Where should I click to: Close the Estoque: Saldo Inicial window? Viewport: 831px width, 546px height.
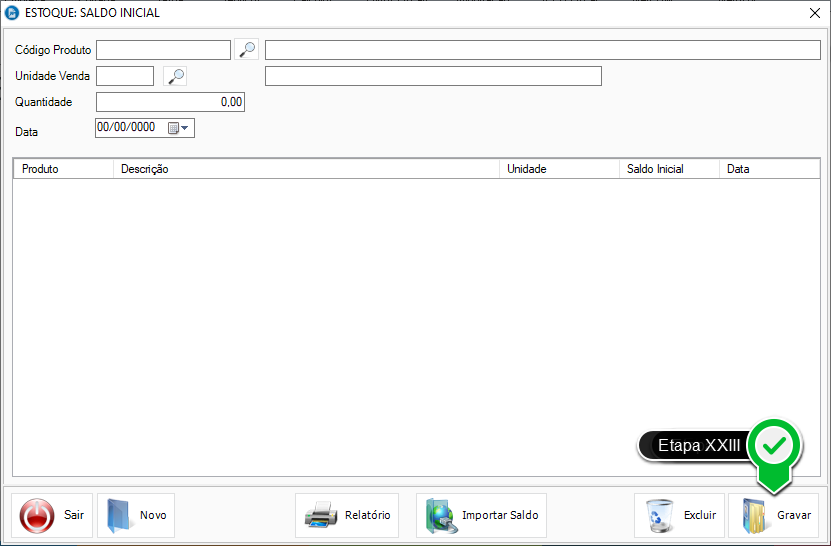coord(815,13)
